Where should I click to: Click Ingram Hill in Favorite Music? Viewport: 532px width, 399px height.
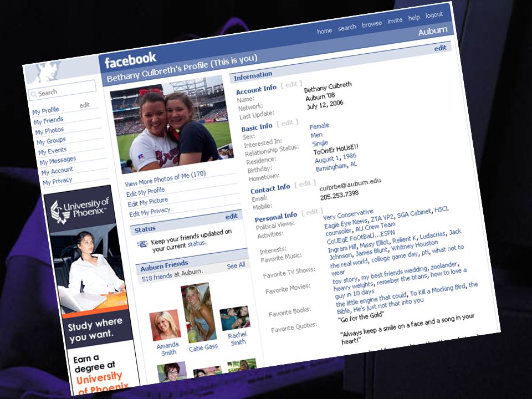pyautogui.click(x=342, y=249)
